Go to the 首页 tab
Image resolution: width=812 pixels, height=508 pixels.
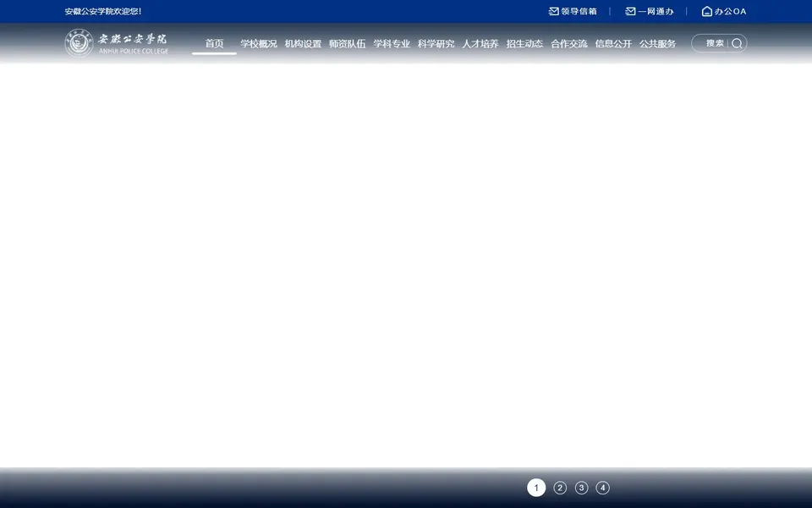point(214,43)
